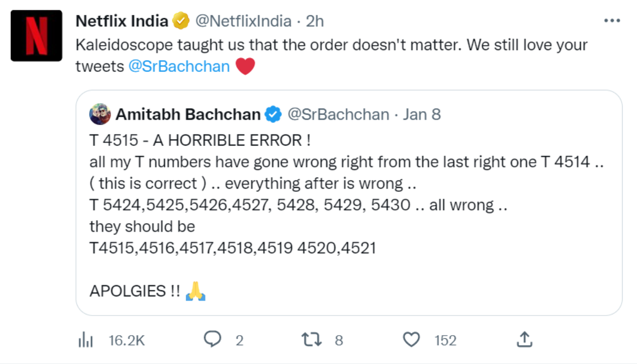Open the three-dot more options menu

pos(612,20)
